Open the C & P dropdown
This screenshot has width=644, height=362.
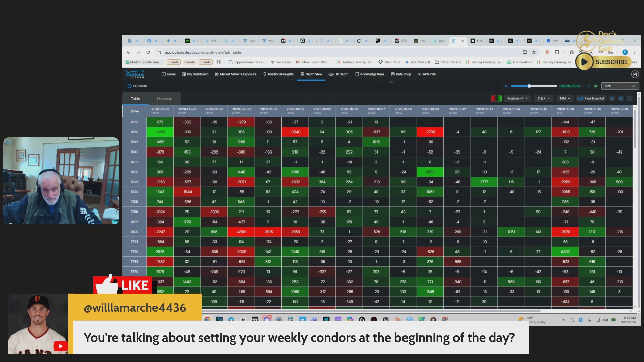coord(544,98)
